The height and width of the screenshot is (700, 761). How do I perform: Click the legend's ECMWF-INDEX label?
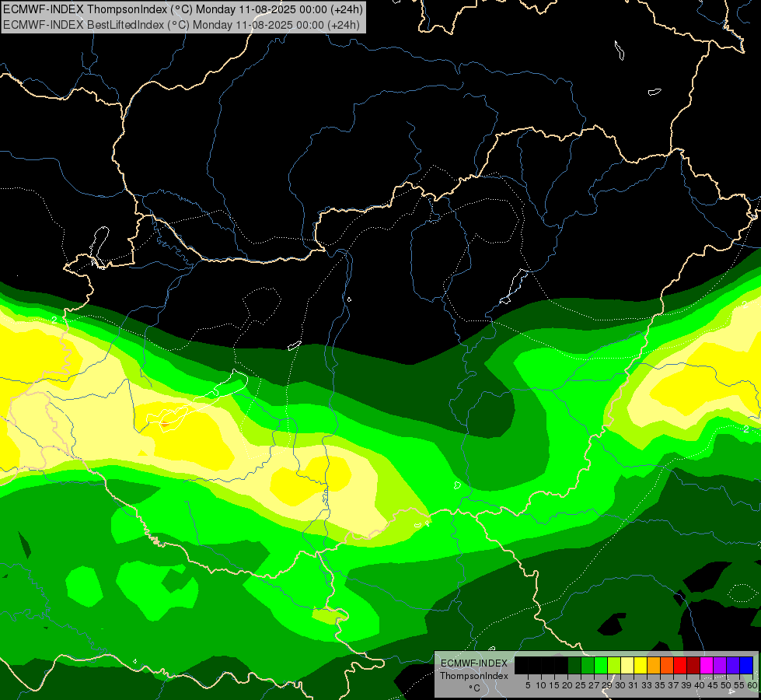474,663
